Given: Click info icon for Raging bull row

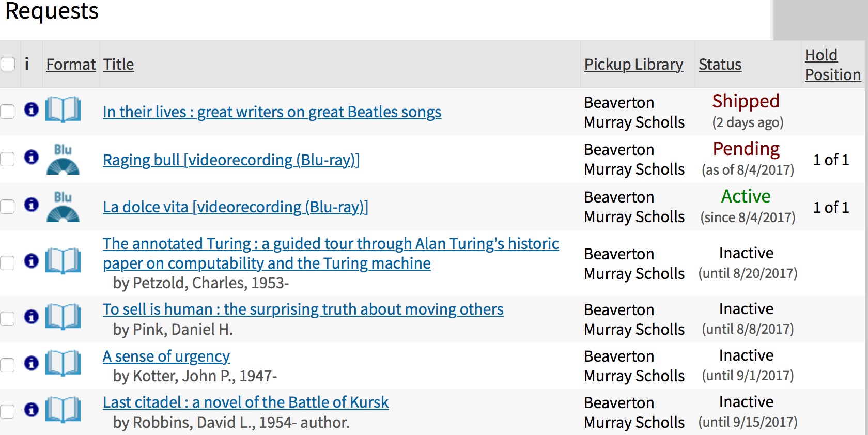Looking at the screenshot, I should click(32, 157).
